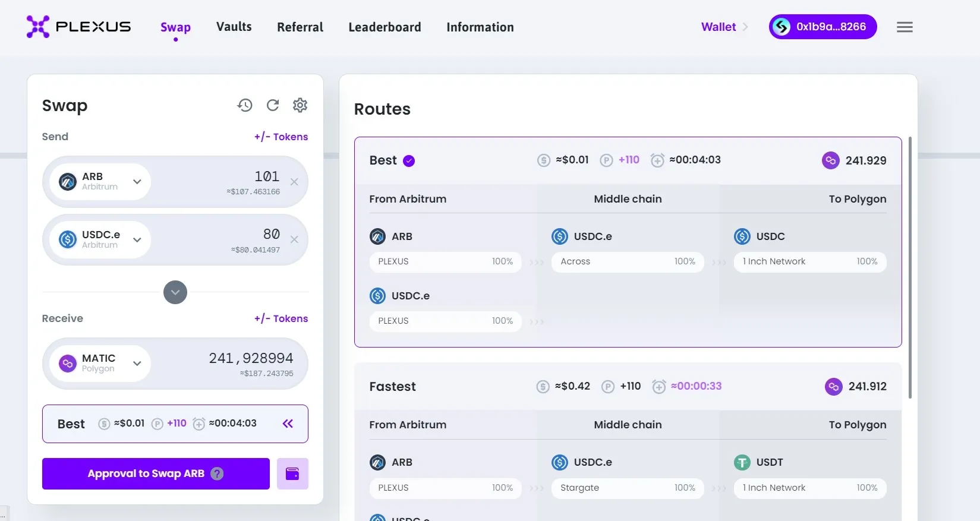The height and width of the screenshot is (521, 980).
Task: Select the Fastest route card header
Action: (628, 387)
